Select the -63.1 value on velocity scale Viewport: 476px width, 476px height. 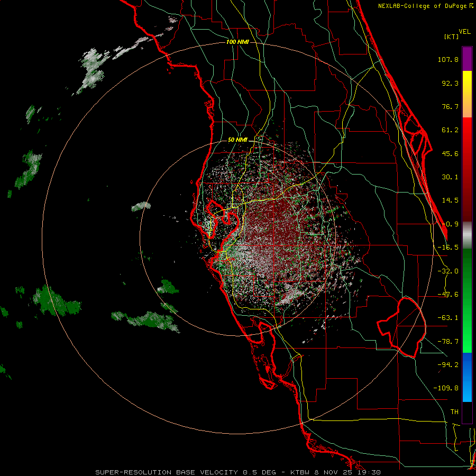click(448, 318)
